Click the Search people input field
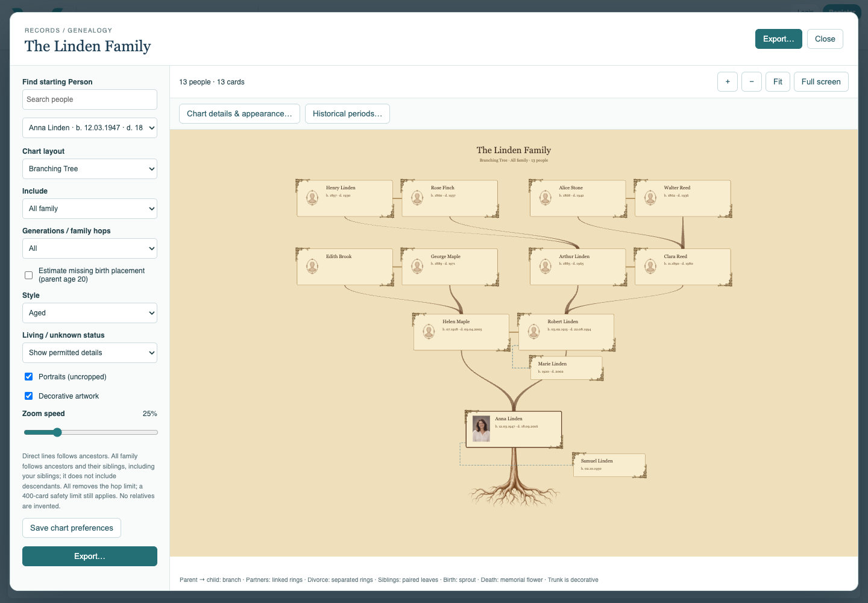 (90, 99)
